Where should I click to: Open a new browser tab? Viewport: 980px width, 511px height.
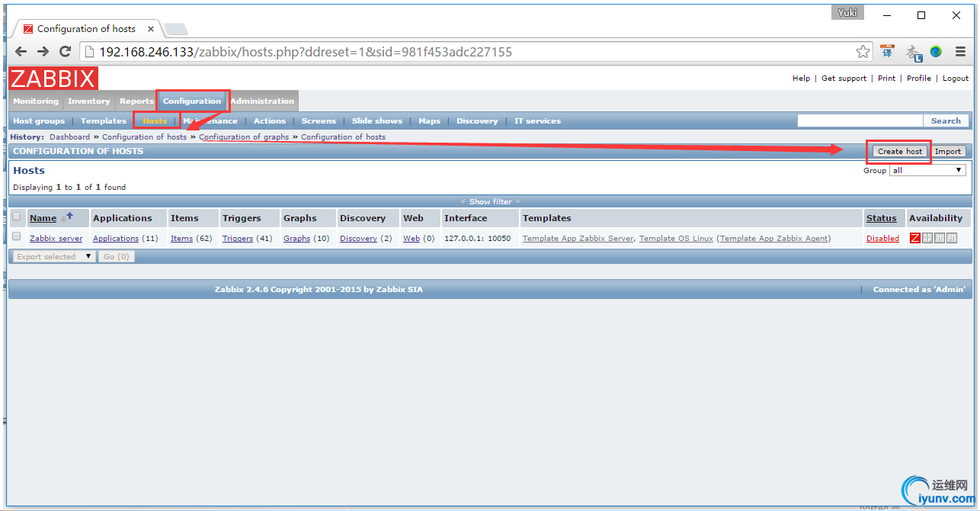click(x=176, y=29)
